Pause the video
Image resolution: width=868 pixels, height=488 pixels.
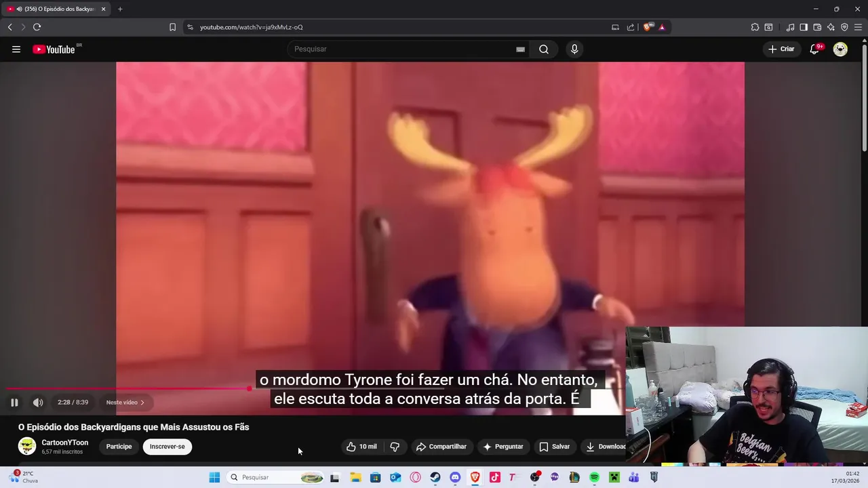[14, 403]
